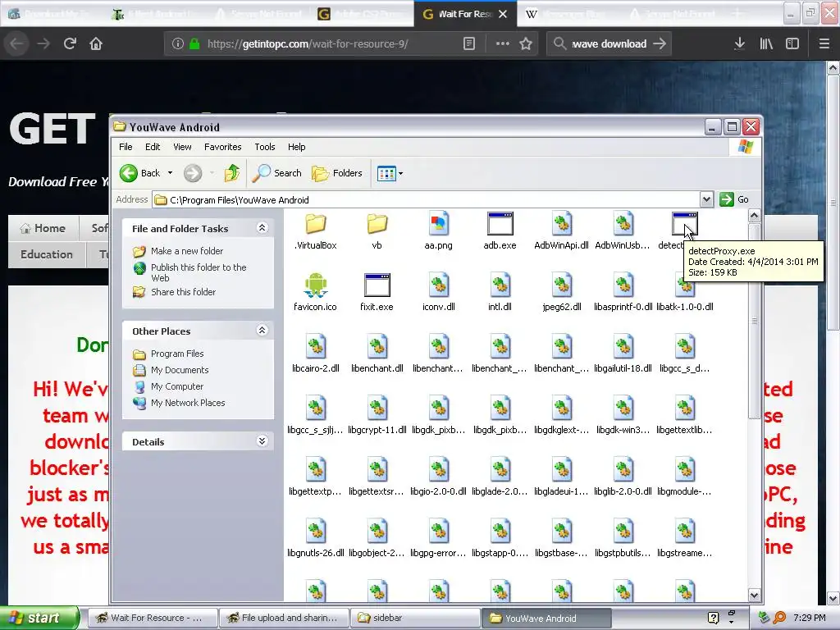Switch to the Wait For Resource taskbar item
The image size is (840, 630).
[153, 618]
